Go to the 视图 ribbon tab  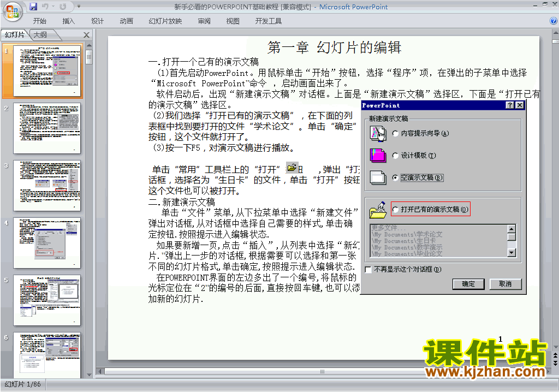click(233, 21)
